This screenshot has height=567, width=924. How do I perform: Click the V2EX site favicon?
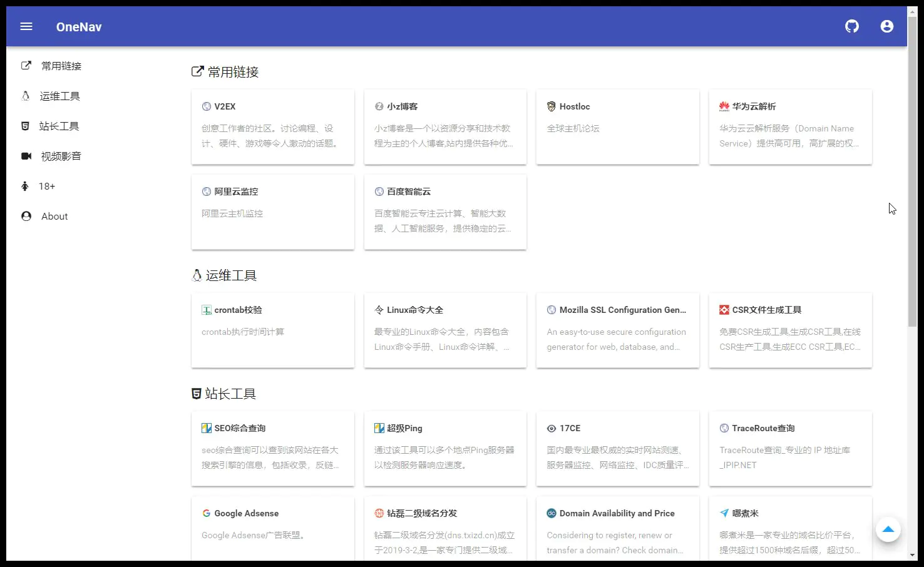point(207,106)
